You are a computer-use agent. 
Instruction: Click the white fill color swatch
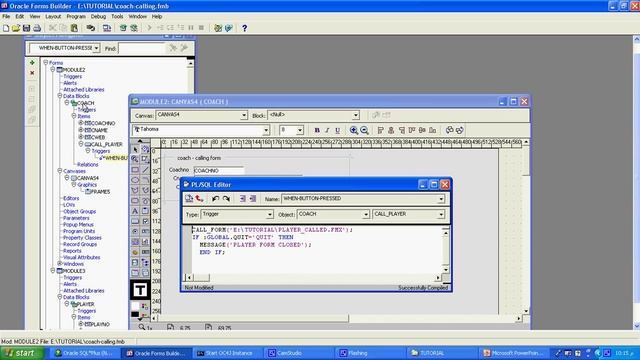click(135, 306)
